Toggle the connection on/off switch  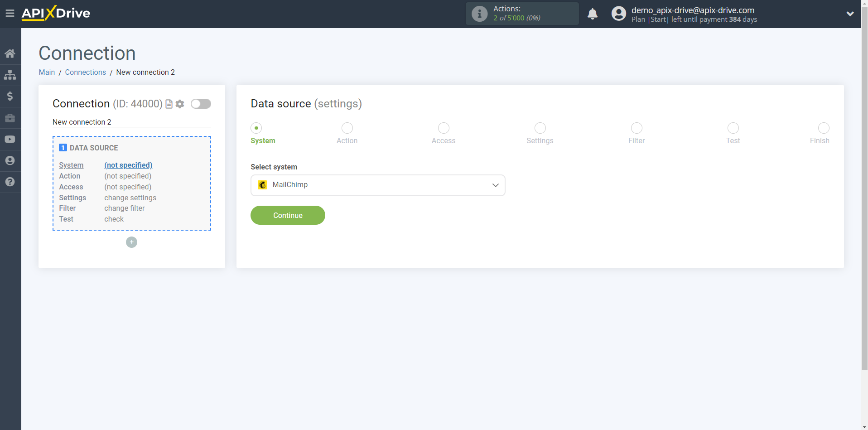pyautogui.click(x=201, y=104)
